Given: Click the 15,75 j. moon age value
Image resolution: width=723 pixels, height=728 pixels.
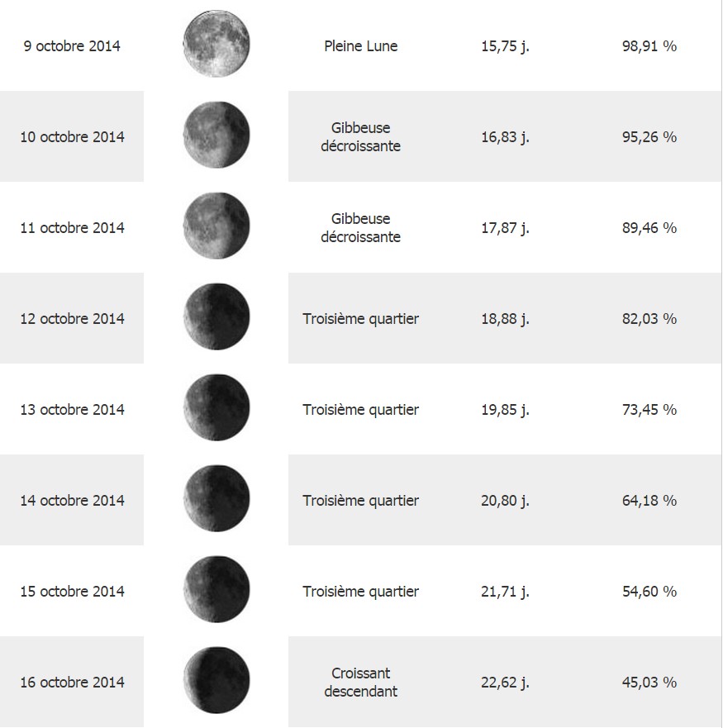Looking at the screenshot, I should 505,46.
